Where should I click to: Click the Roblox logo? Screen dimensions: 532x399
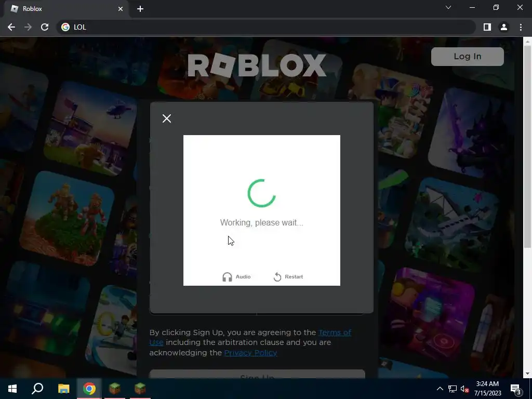pos(257,65)
